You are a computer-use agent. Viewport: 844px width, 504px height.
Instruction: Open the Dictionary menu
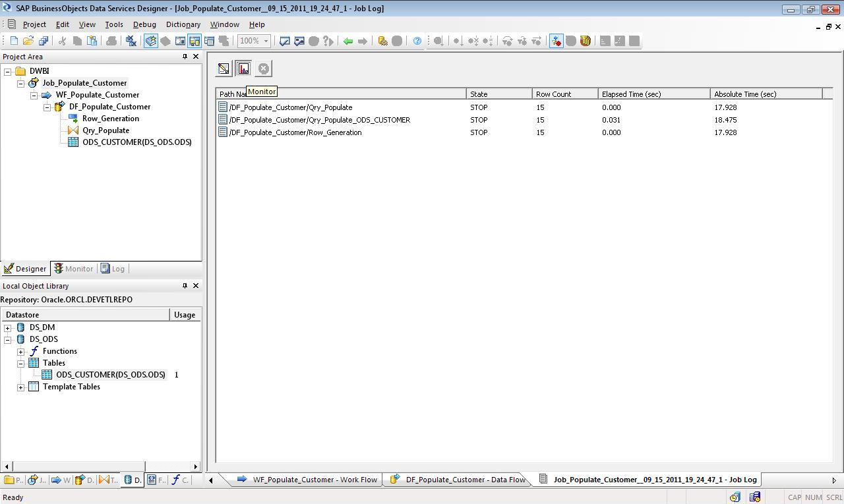point(183,24)
